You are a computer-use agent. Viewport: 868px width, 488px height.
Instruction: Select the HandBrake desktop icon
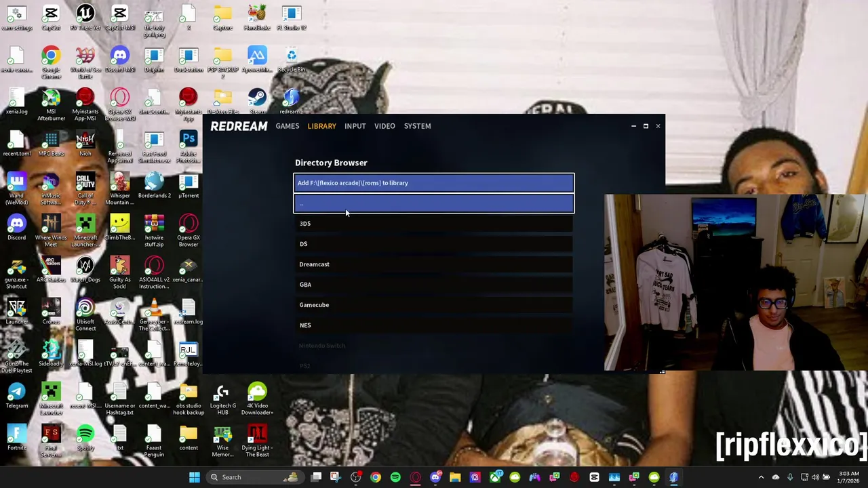coord(257,18)
